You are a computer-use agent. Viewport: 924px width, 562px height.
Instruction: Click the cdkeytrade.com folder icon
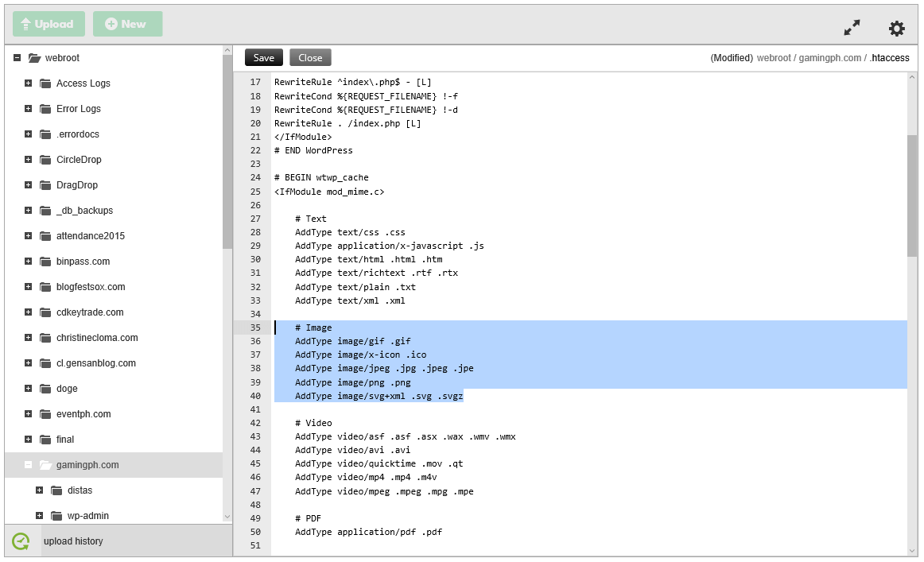[x=45, y=312]
